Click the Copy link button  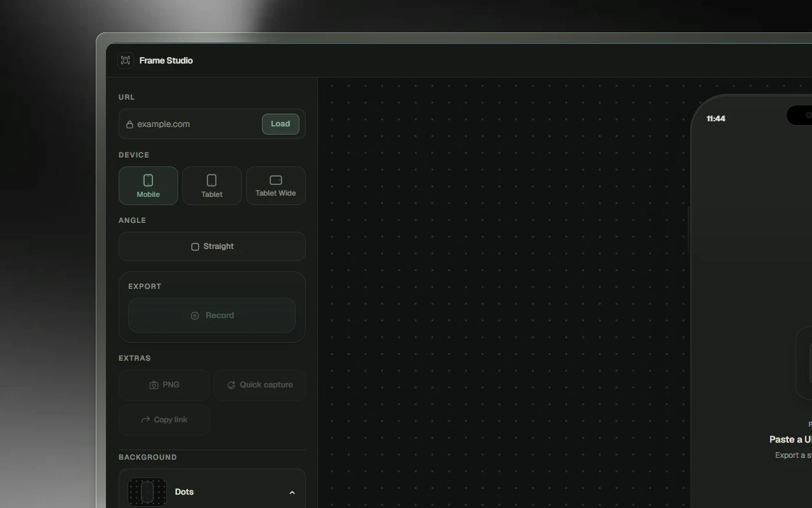164,420
